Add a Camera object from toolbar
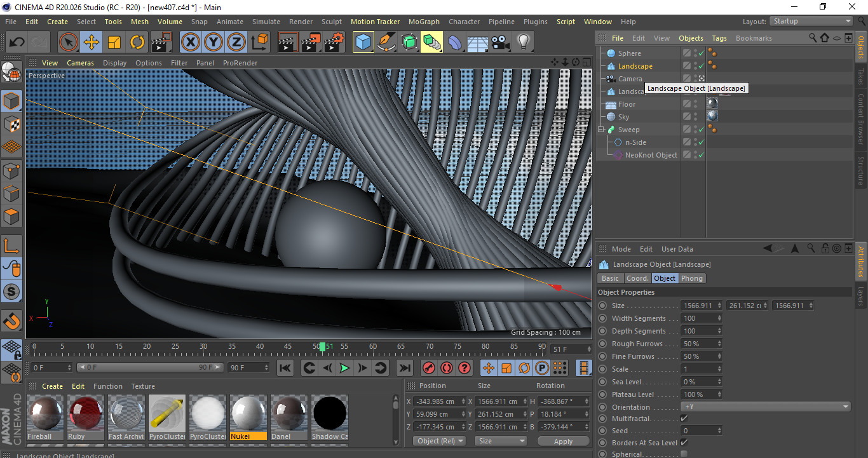This screenshot has width=868, height=458. coord(500,43)
